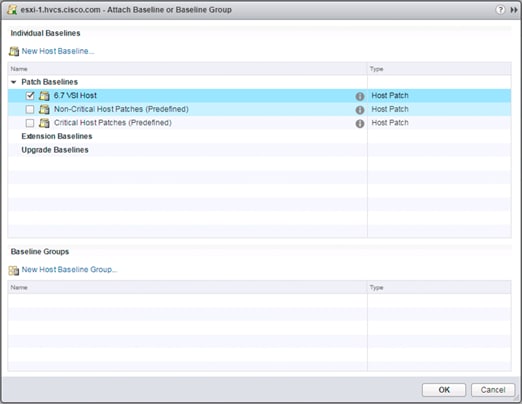
Task: Select Non-Critical Host Patches (Predefined) text
Action: [x=121, y=109]
